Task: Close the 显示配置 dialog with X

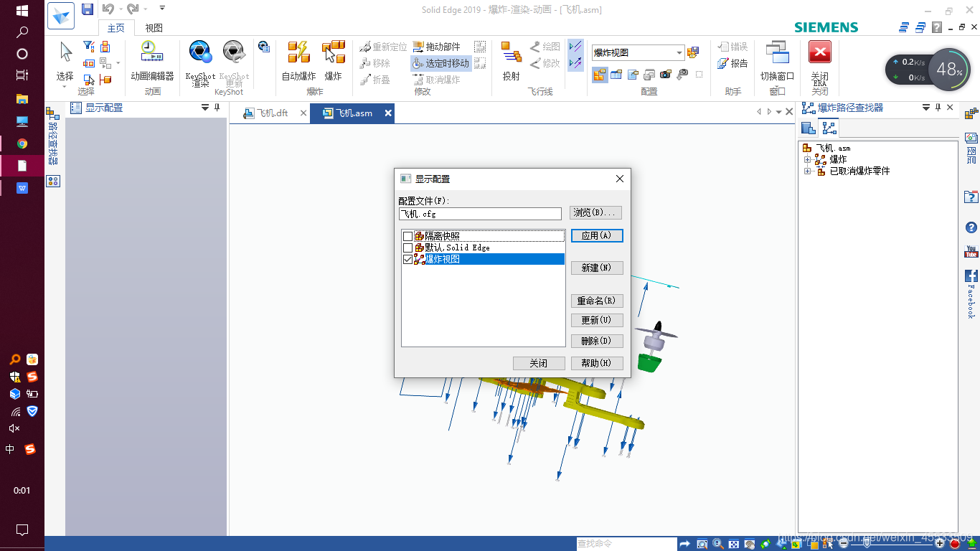Action: (x=620, y=179)
